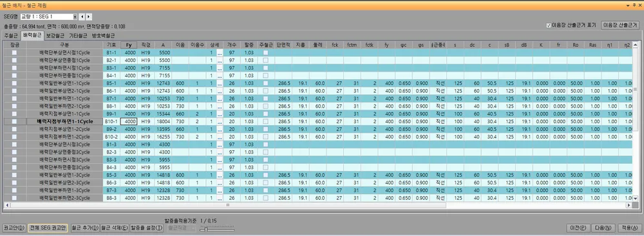This screenshot has width=644, height=236.
Task: Click 이음장 산출근거 button
Action: point(621,25)
